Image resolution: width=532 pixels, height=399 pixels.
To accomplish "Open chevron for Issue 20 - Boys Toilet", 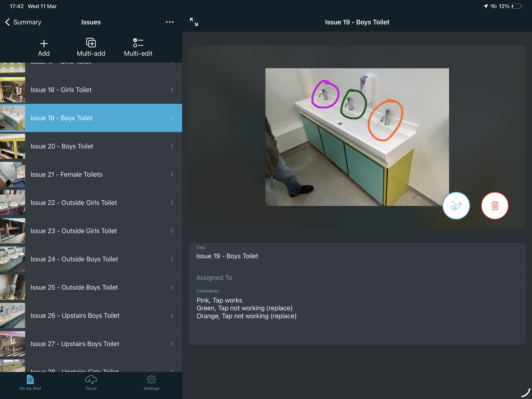I will click(x=172, y=146).
